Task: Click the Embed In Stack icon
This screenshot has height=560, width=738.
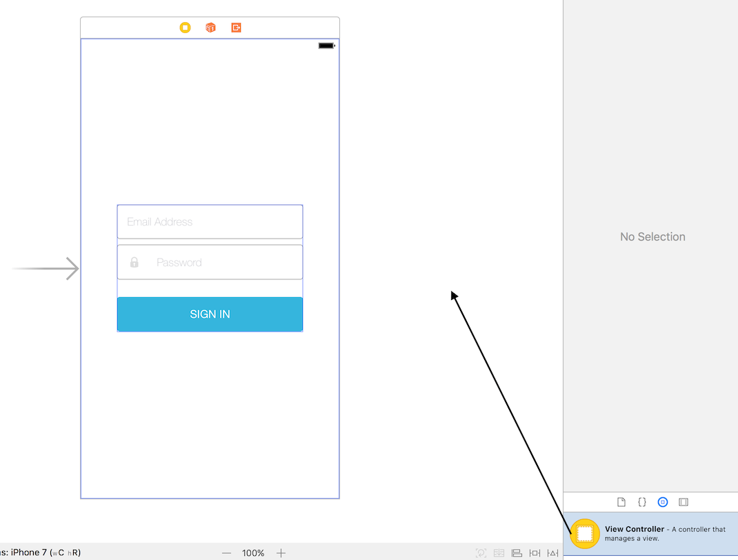Action: tap(499, 553)
